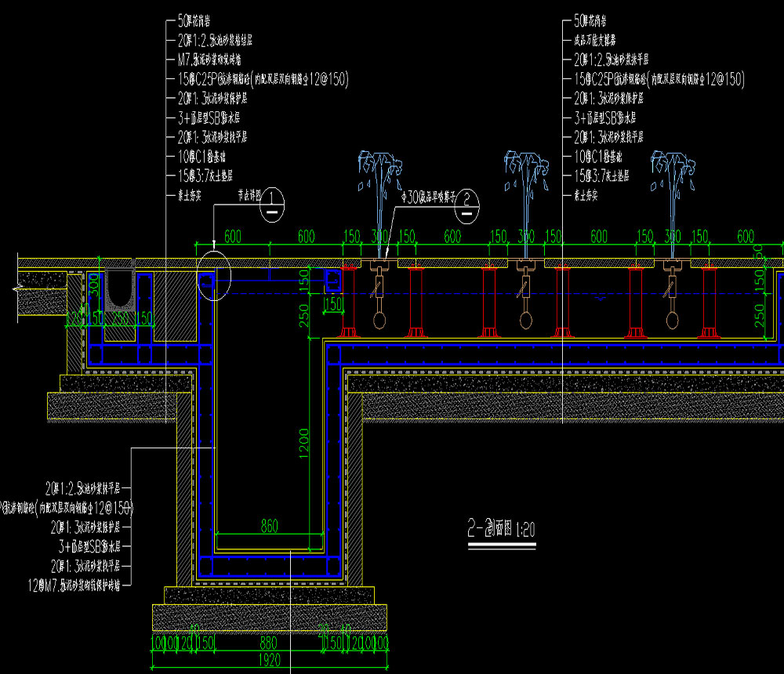This screenshot has height=674, width=784.
Task: Select the 成品万能支撑器 annotation
Action: pos(594,41)
